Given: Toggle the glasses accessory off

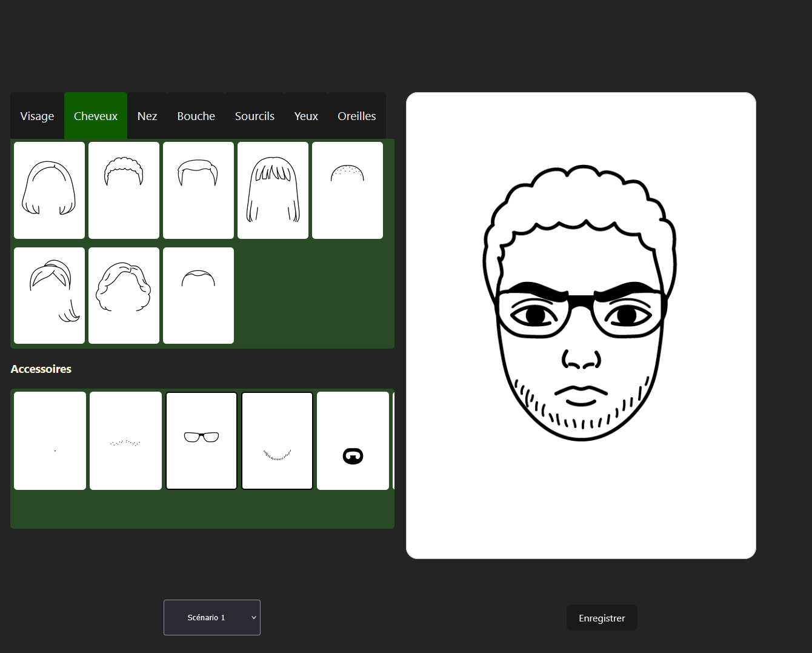Looking at the screenshot, I should point(201,440).
